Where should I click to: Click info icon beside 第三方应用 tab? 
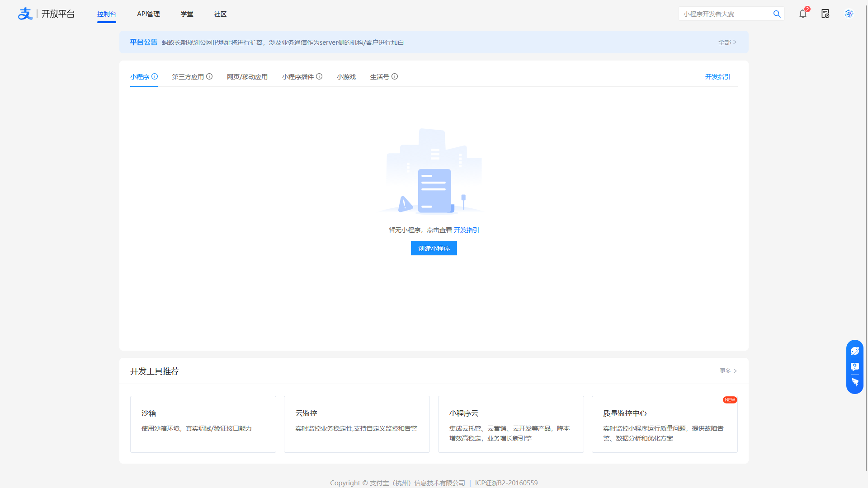pos(209,76)
